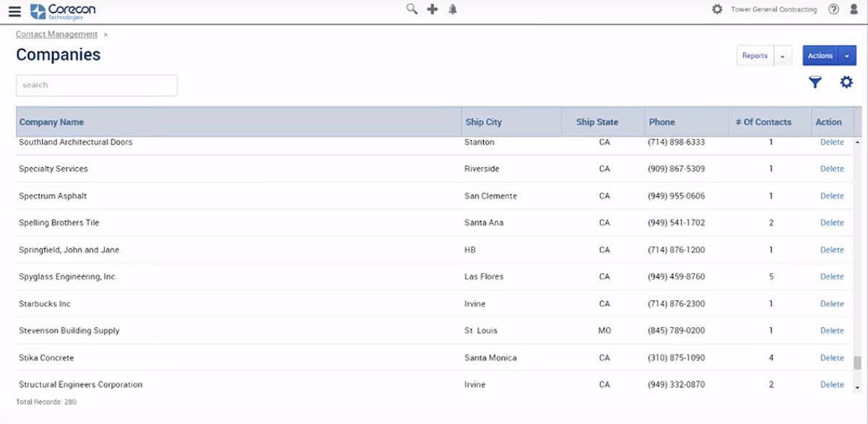
Task: Click the Corecon Technologies logo
Action: tap(62, 11)
